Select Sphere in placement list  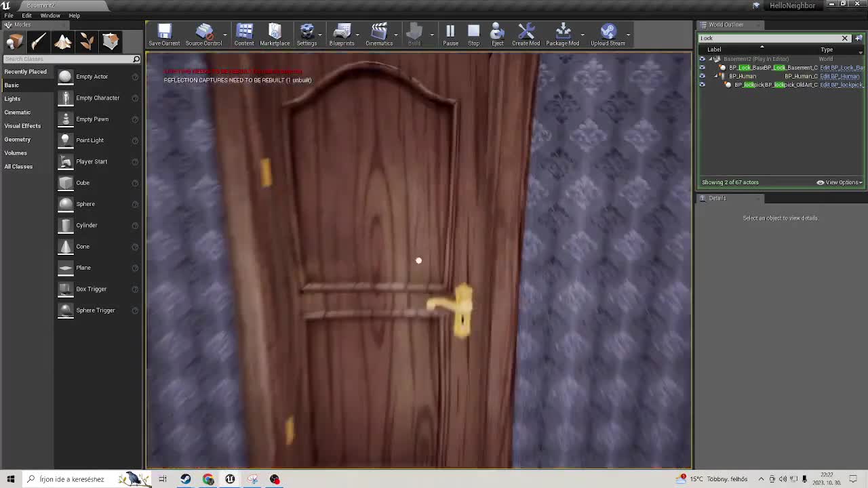[98, 204]
